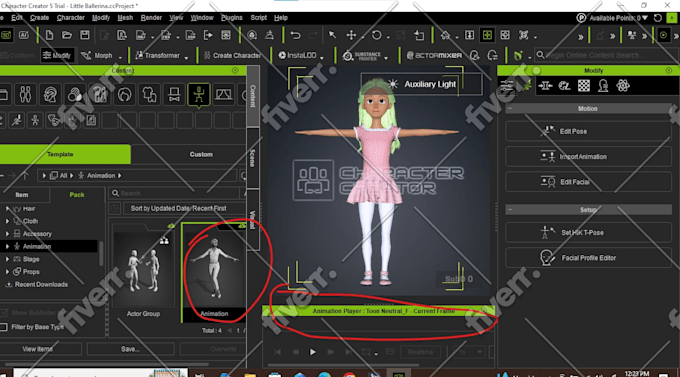Click the Edit Facial button
The image size is (680, 377).
[588, 182]
